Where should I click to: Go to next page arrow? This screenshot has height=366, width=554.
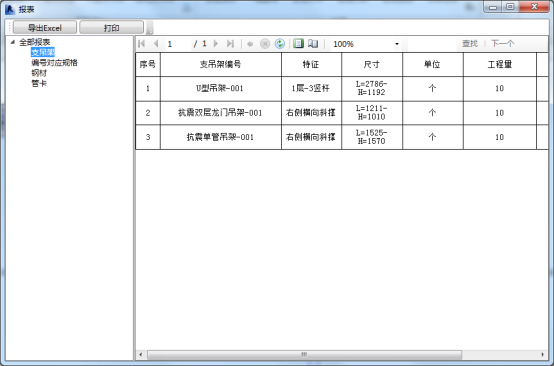pos(216,44)
